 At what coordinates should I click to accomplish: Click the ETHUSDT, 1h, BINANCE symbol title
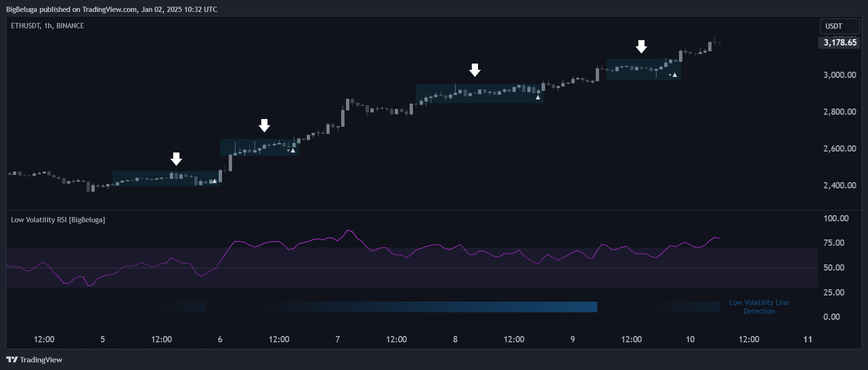click(x=47, y=26)
